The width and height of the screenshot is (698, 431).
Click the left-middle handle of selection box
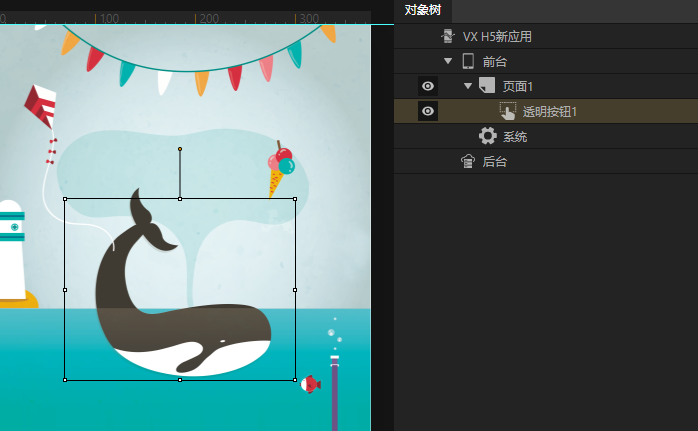(65, 290)
